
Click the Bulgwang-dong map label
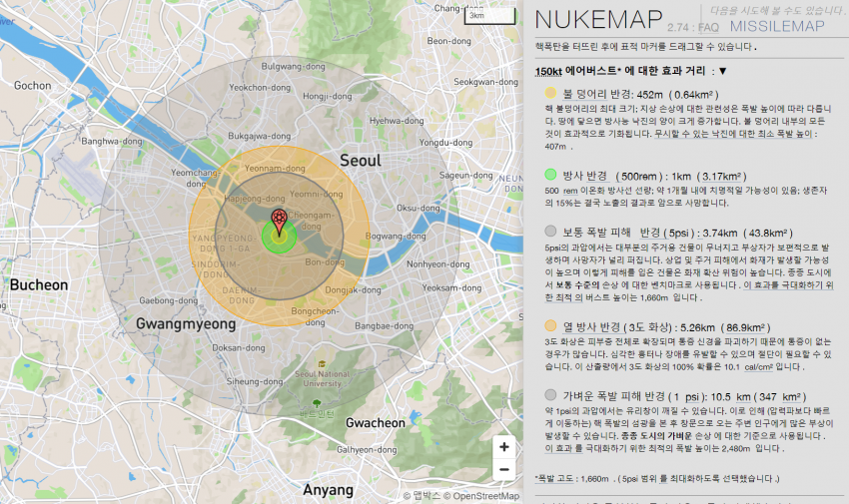(x=294, y=67)
